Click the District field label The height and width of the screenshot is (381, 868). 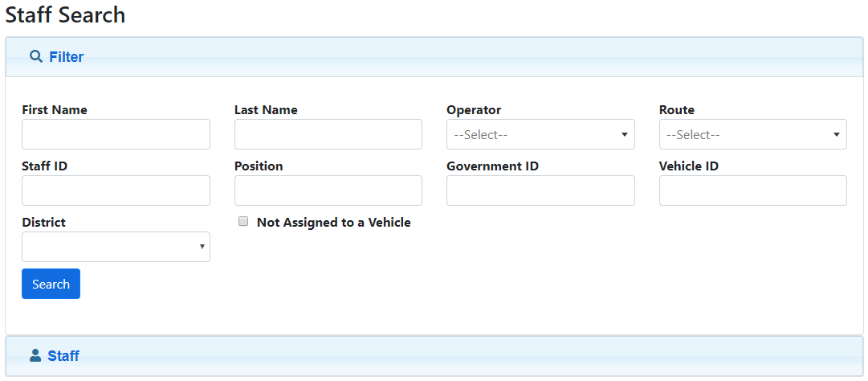click(44, 223)
